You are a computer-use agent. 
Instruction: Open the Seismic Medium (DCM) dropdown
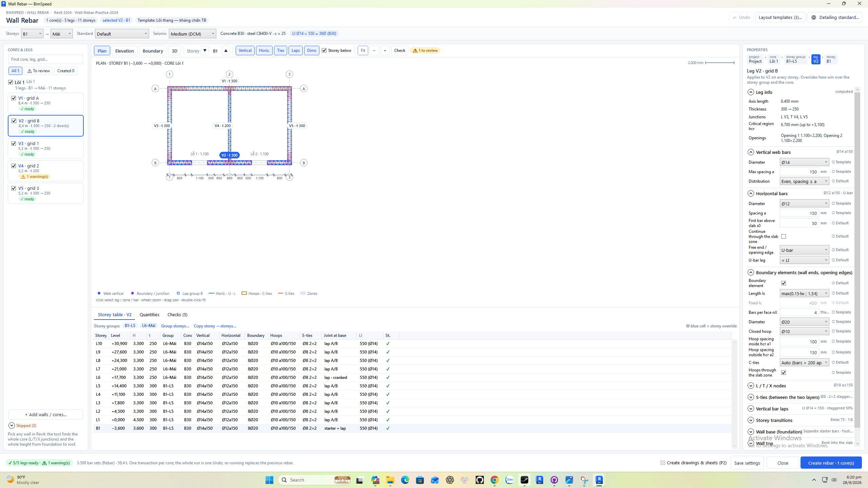[x=192, y=34]
